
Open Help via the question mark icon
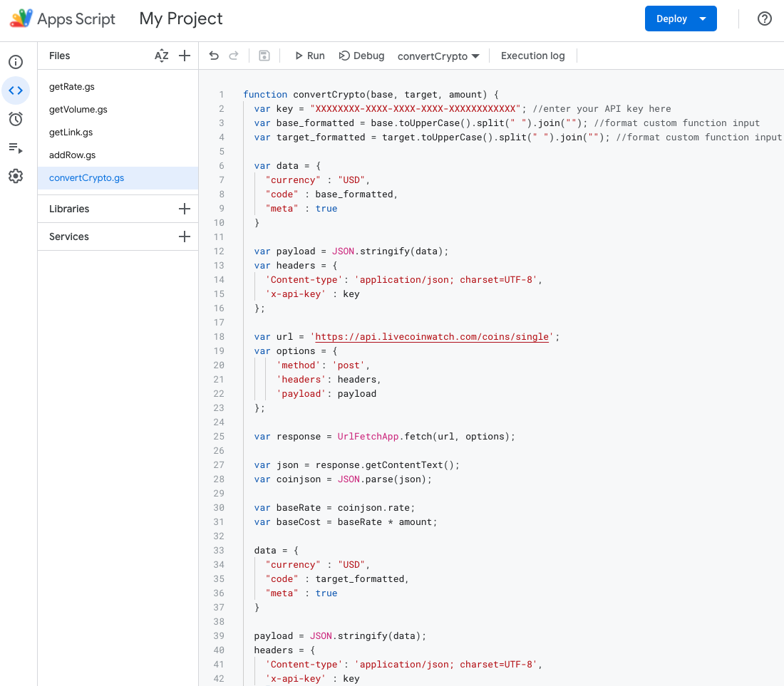765,19
